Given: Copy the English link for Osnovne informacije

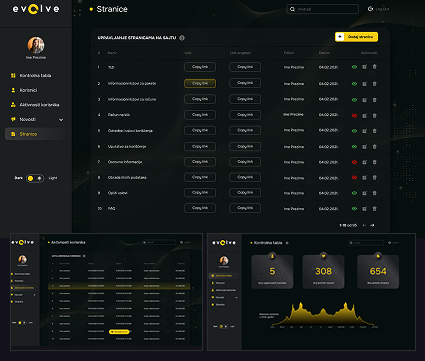Looking at the screenshot, I should (245, 162).
